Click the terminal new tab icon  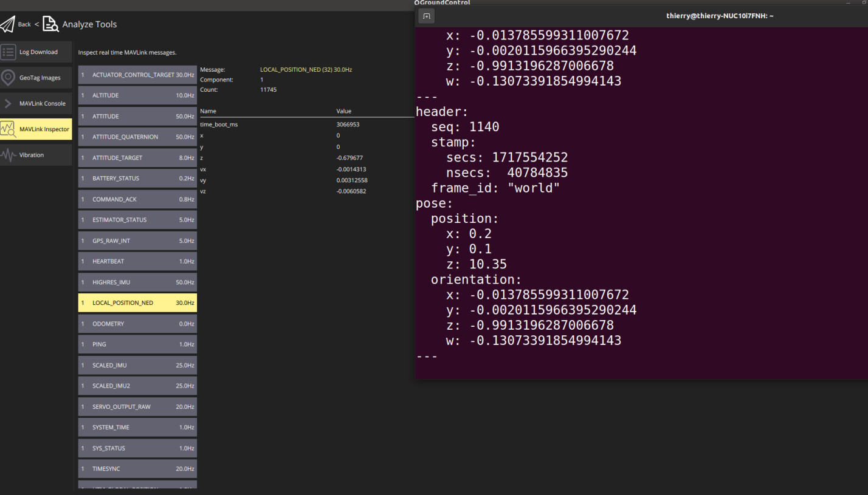(427, 16)
